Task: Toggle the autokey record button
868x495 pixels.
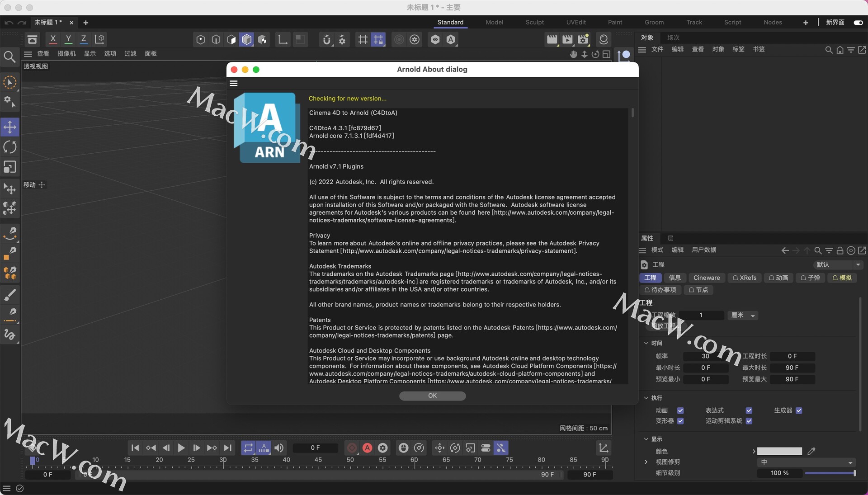Action: 367,448
